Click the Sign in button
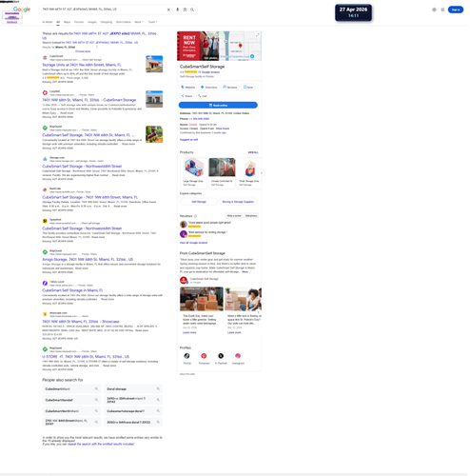The width and height of the screenshot is (470, 476). [456, 10]
